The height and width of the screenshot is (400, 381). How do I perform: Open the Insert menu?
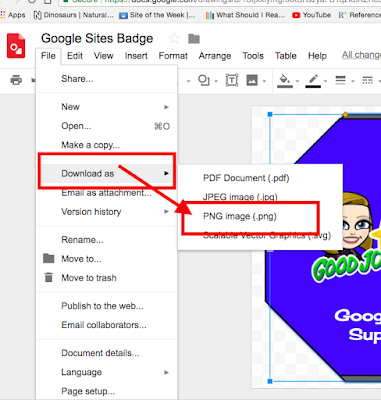(136, 56)
